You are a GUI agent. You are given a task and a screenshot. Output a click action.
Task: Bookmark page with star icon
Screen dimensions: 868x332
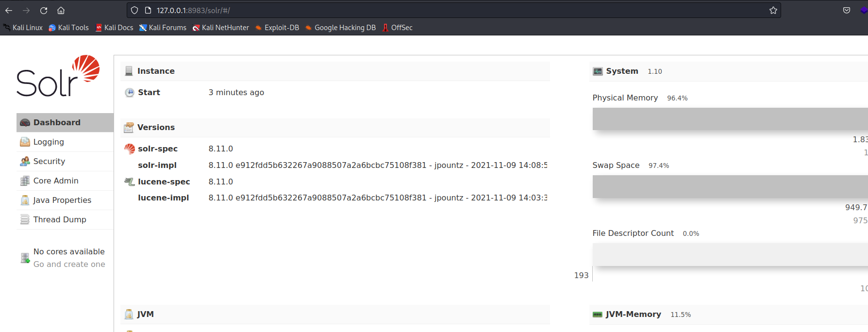[773, 10]
